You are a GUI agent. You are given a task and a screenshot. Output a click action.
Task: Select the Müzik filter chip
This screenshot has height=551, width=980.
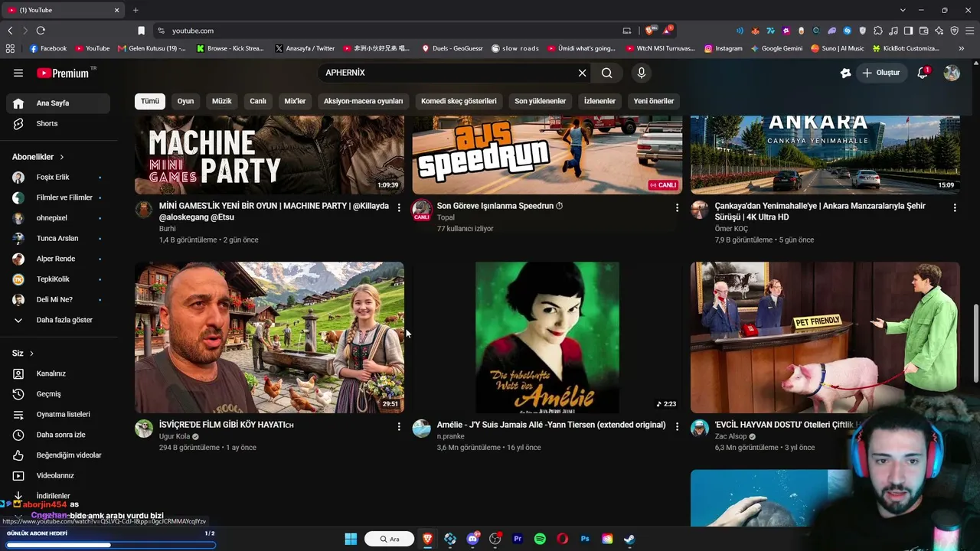click(221, 101)
